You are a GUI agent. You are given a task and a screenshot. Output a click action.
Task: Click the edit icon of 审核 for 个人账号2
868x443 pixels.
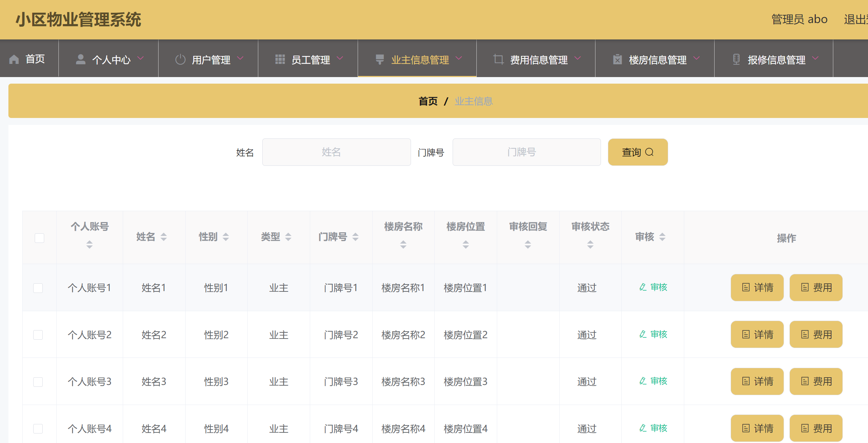(643, 334)
